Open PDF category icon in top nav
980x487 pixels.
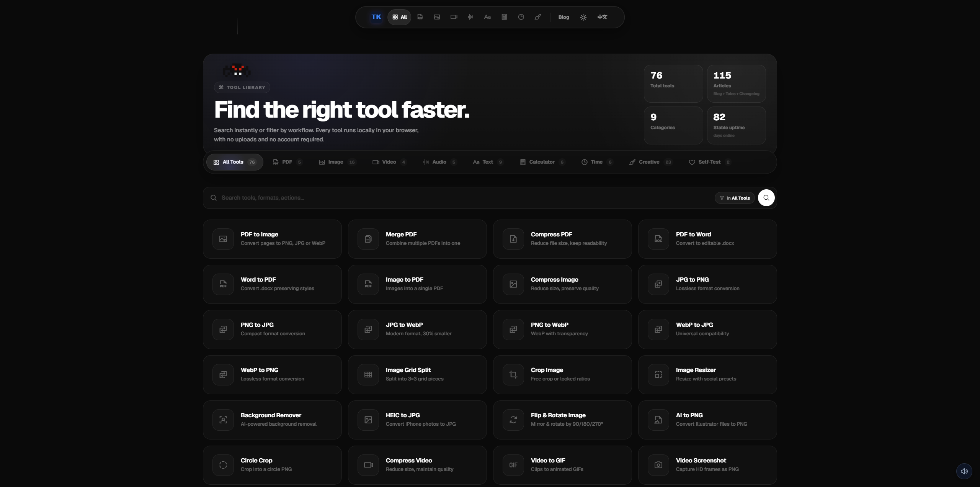420,17
